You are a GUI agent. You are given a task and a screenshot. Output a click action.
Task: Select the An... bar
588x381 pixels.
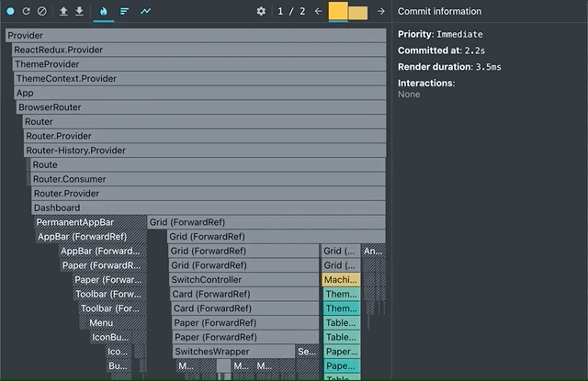click(x=373, y=251)
